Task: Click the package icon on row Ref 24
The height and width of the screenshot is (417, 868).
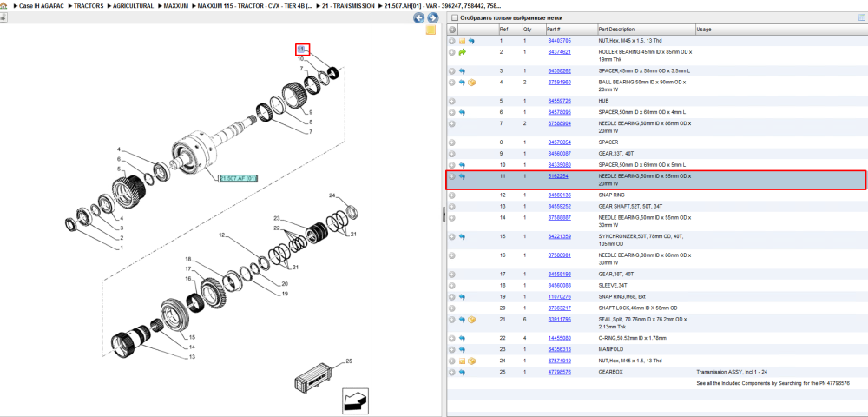Action: [x=471, y=361]
